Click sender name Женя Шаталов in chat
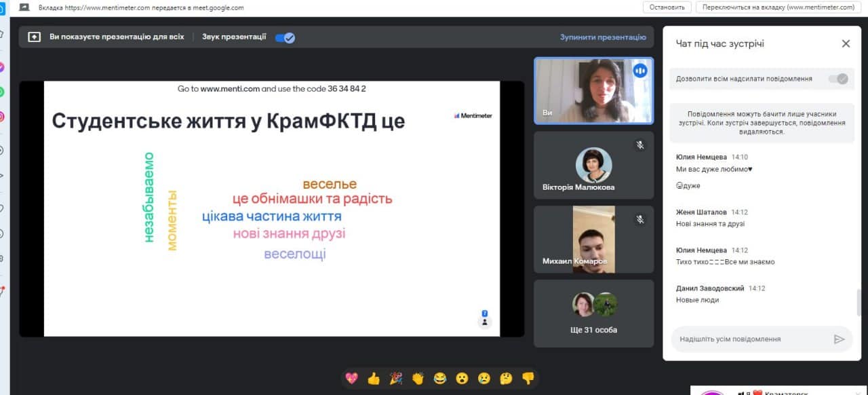The width and height of the screenshot is (868, 395). tap(702, 212)
